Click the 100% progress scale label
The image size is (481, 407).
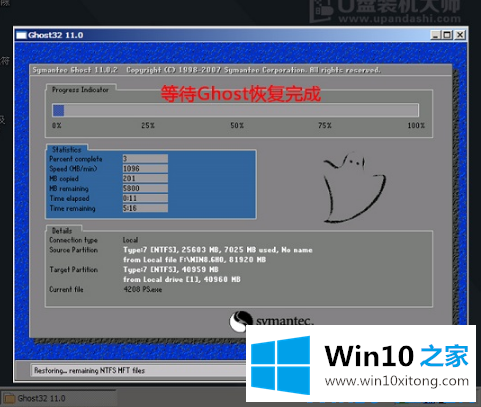click(x=416, y=126)
